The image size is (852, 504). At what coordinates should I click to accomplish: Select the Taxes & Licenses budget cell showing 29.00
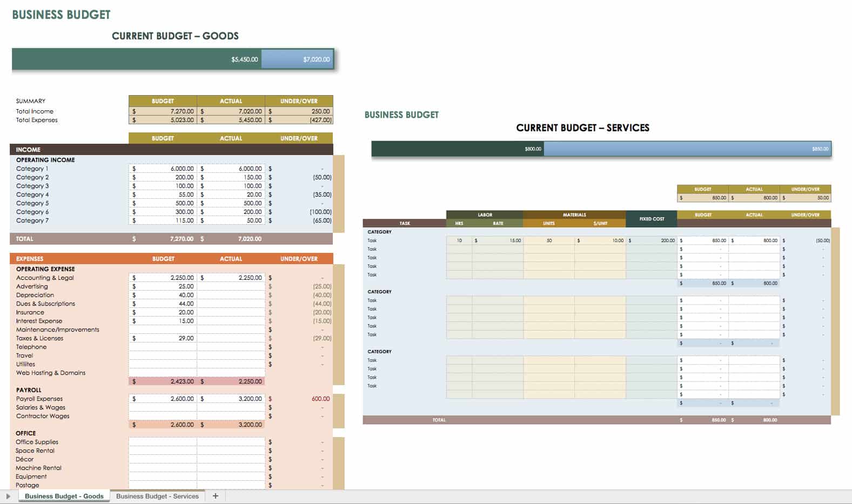click(163, 338)
